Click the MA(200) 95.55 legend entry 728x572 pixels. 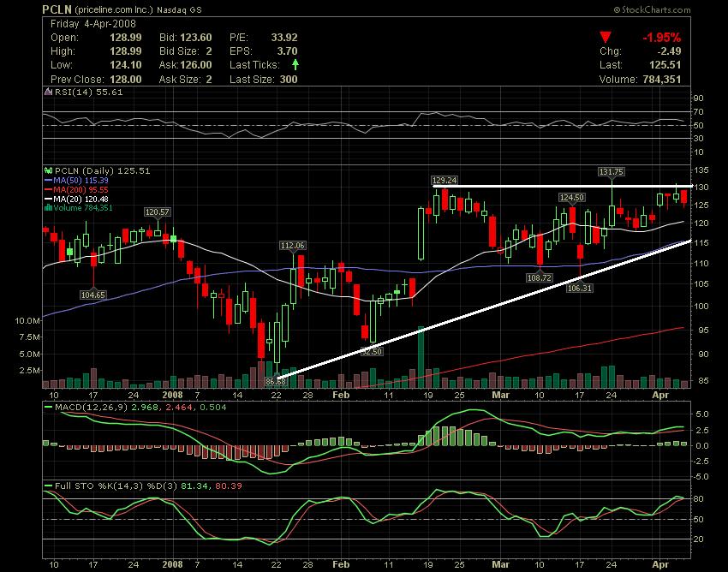tap(81, 190)
